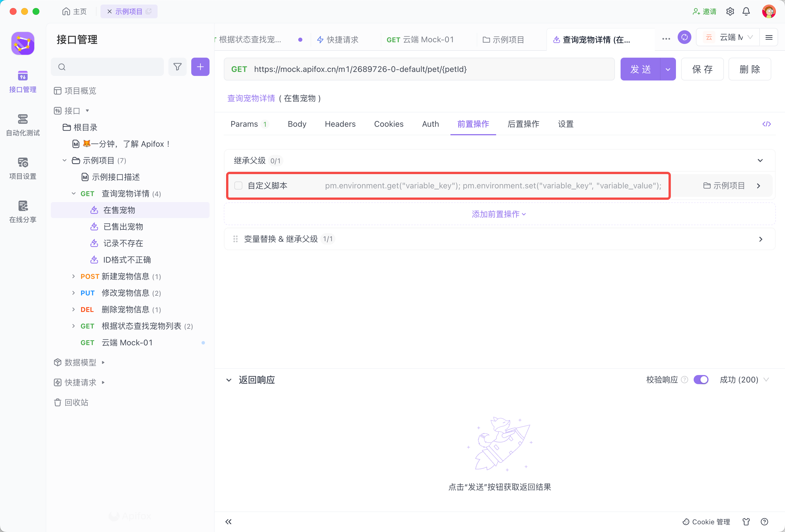This screenshot has width=785, height=532.
Task: Expand POST 新建宠物信息 tree node
Action: [x=74, y=276]
